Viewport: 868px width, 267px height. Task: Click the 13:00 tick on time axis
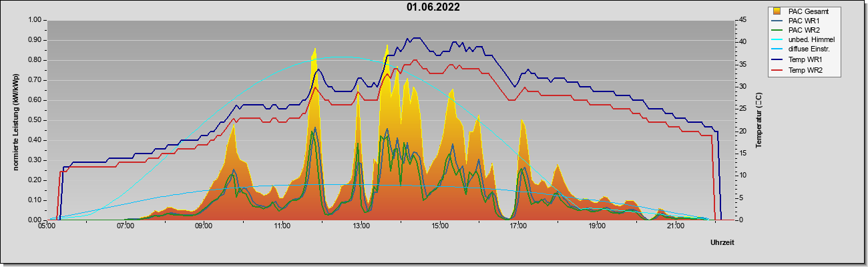point(361,226)
